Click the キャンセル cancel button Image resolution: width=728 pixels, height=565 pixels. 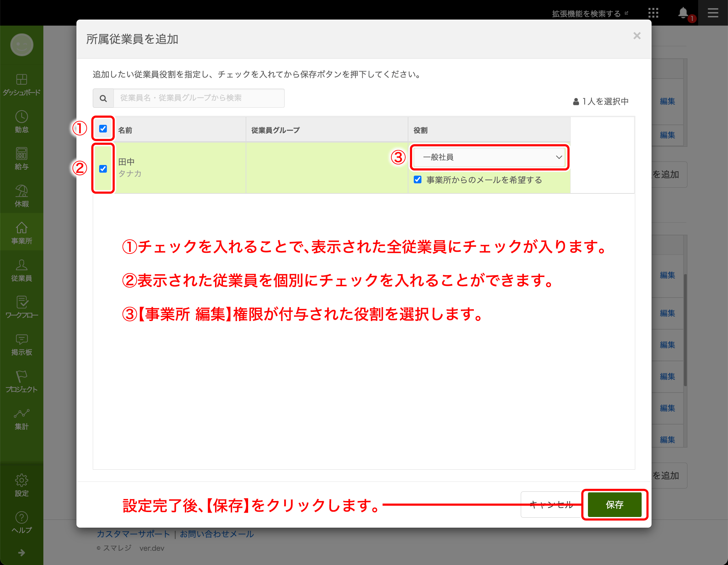tap(551, 505)
